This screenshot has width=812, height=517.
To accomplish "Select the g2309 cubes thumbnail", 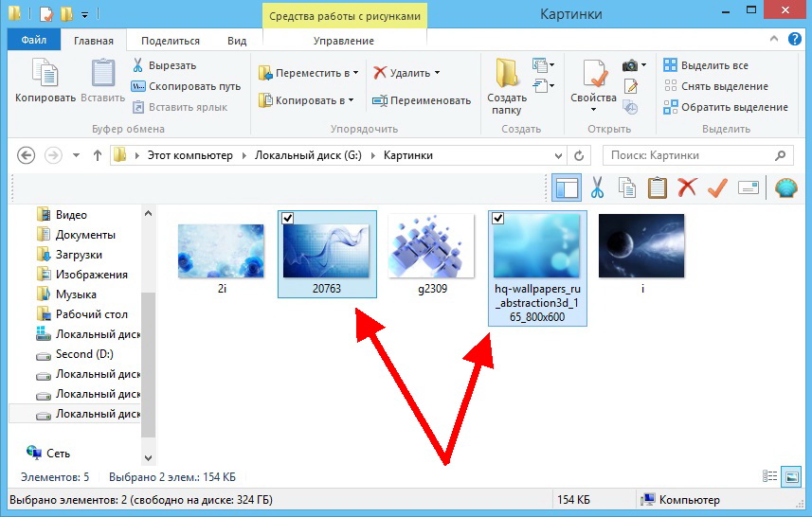I will (x=431, y=246).
